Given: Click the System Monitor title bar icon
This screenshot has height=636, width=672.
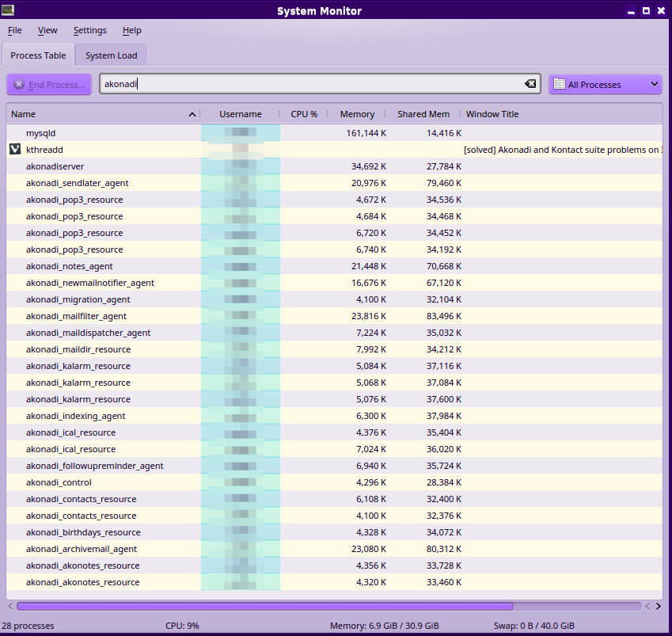Looking at the screenshot, I should [x=8, y=10].
